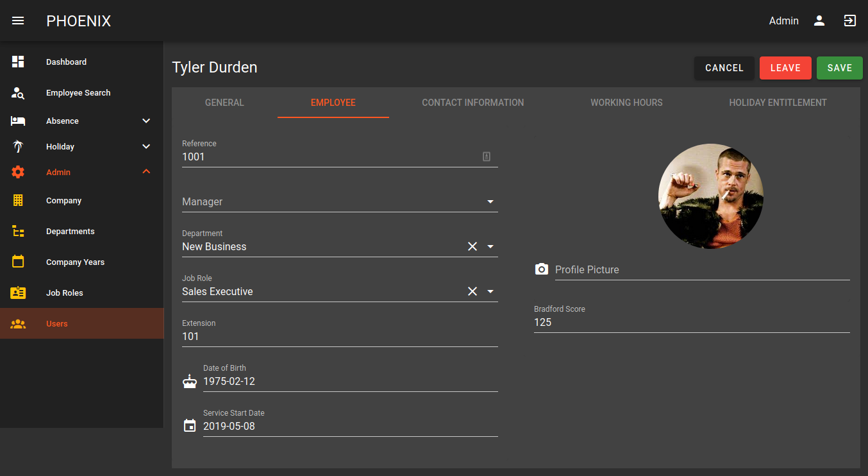
Task: Click the birthday cake icon
Action: pos(189,382)
